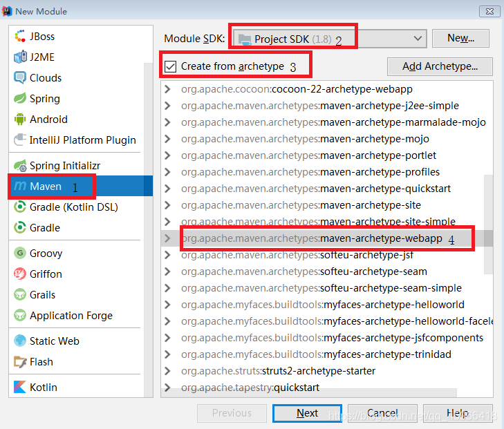Click the Flash folder icon
This screenshot has height=429, width=504.
20,361
